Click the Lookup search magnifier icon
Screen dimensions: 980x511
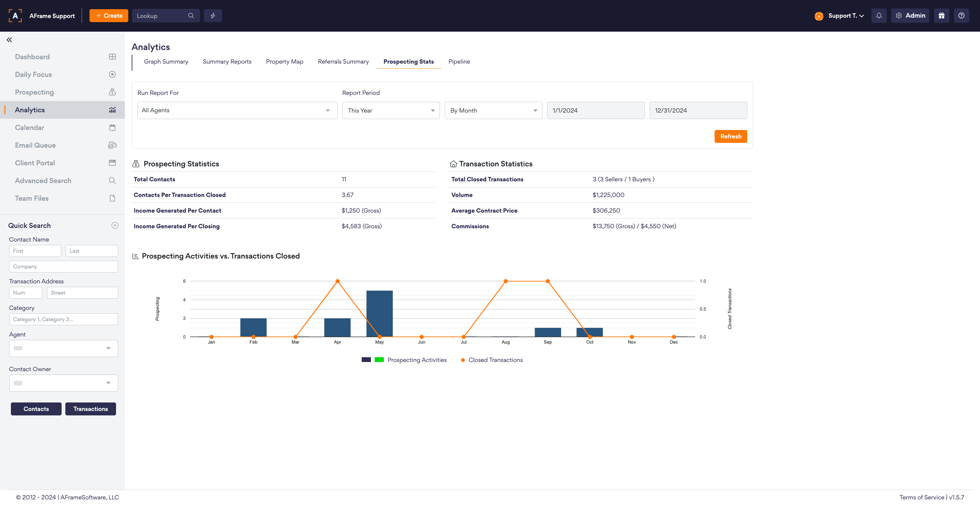[191, 16]
